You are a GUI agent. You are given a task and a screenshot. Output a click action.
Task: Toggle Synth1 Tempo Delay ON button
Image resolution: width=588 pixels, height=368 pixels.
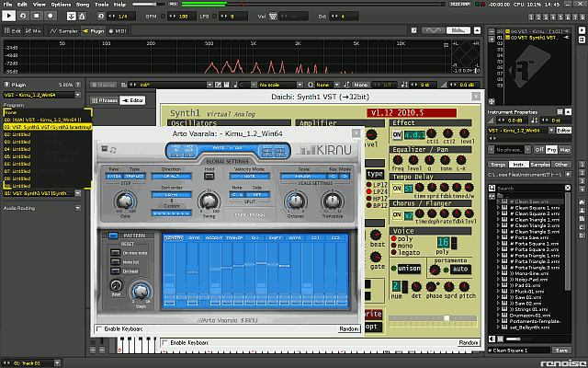tap(397, 189)
